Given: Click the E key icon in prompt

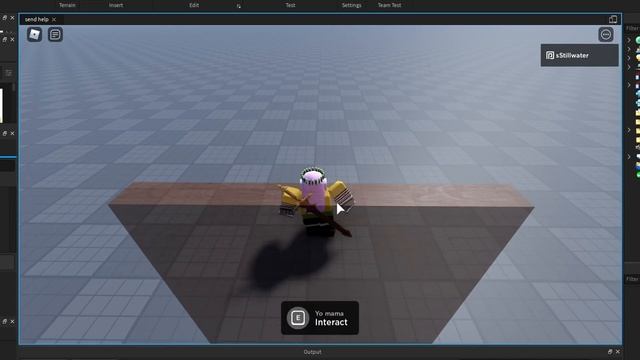Looking at the screenshot, I should click(298, 318).
